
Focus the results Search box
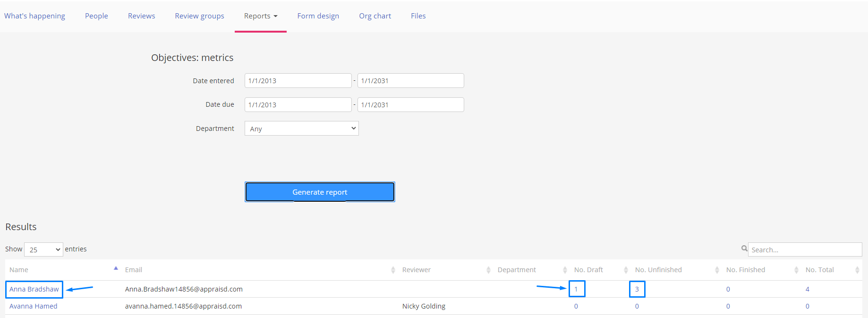[805, 249]
